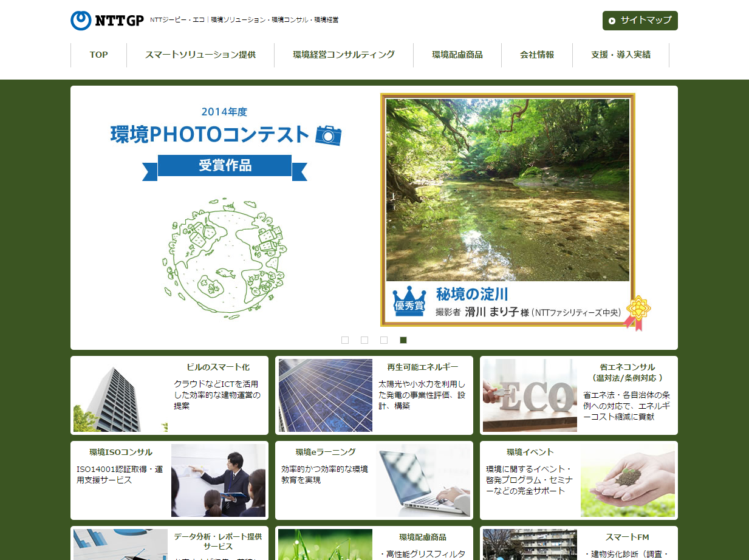Click the gold rosette award ribbon
Screen dimensions: 749x560
point(637,312)
